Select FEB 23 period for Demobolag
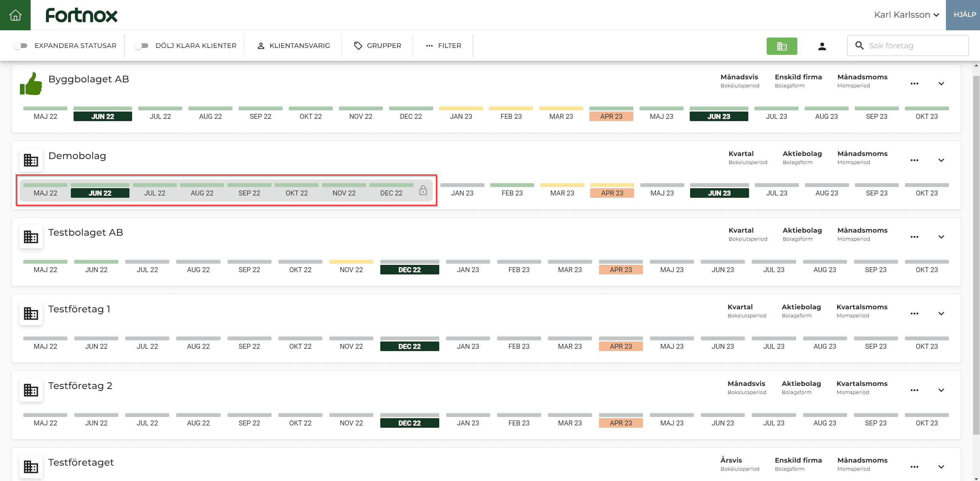The width and height of the screenshot is (980, 481). pos(512,193)
